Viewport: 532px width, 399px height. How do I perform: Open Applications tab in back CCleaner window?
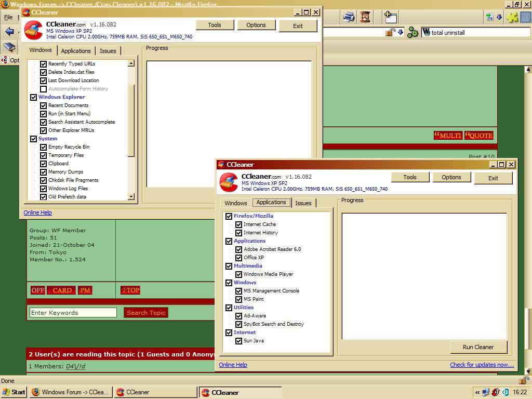pos(76,51)
